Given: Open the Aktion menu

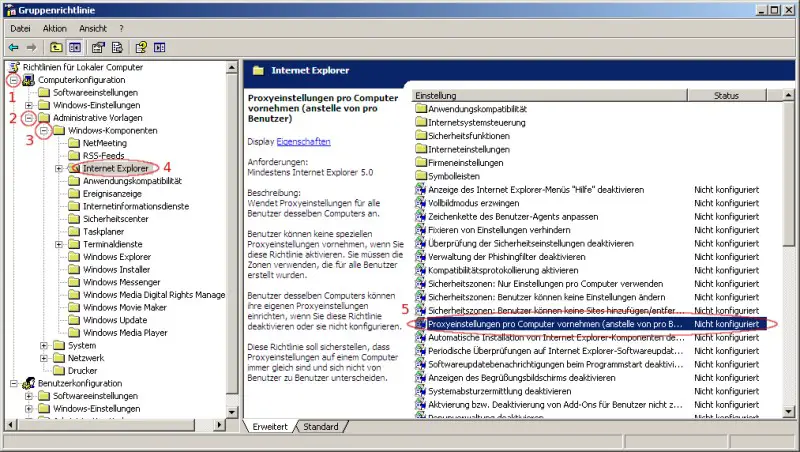Looking at the screenshot, I should coord(55,29).
